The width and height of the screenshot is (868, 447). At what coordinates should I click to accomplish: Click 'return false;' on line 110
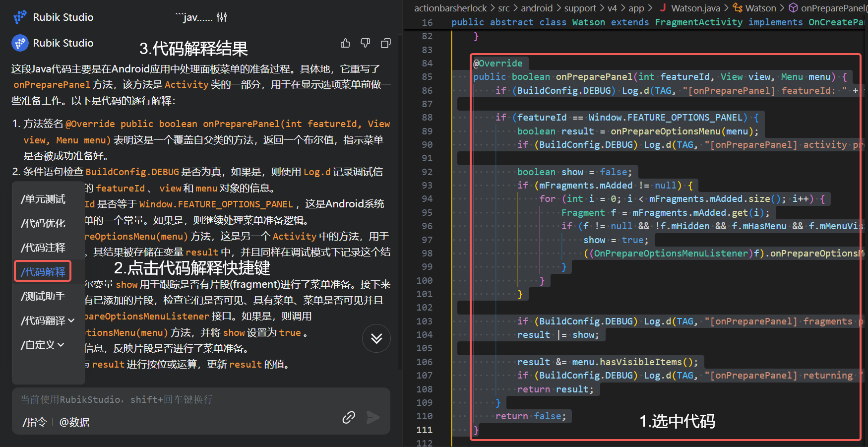pyautogui.click(x=531, y=416)
